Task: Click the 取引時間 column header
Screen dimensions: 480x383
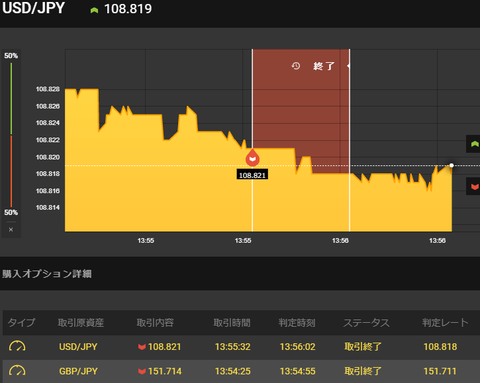Action: (232, 322)
